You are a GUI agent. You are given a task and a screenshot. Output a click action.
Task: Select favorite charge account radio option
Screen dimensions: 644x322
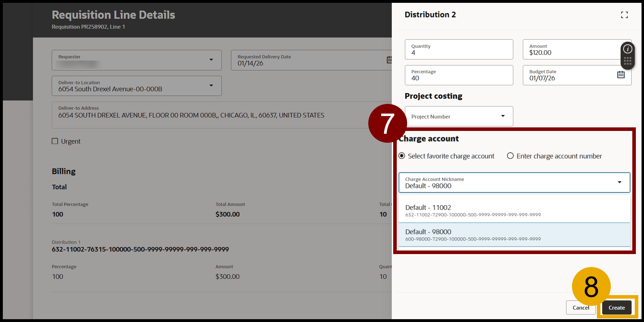pos(402,156)
